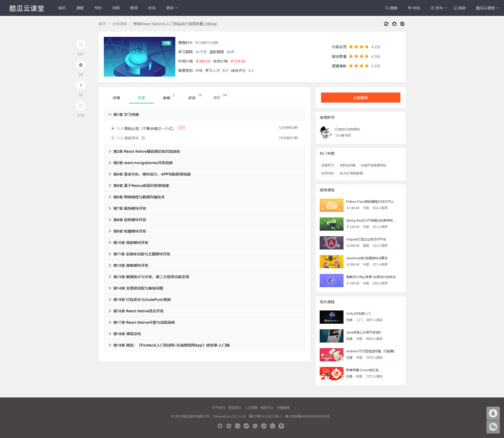Click the lock icon next to 1-2 课程导学
The height and width of the screenshot is (438, 504).
pos(143,138)
